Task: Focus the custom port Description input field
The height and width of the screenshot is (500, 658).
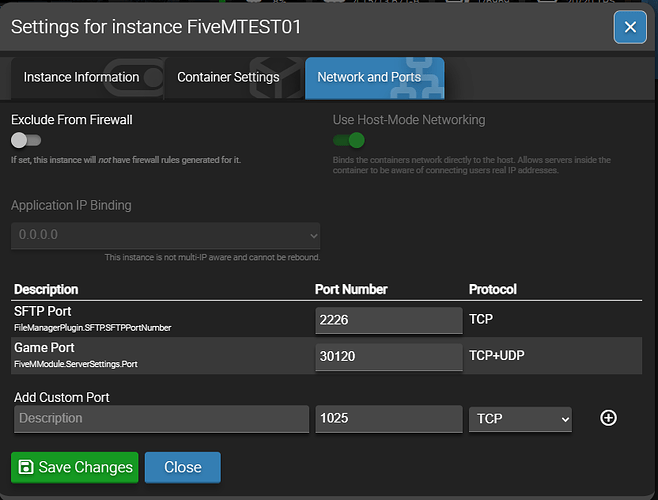Action: [161, 418]
